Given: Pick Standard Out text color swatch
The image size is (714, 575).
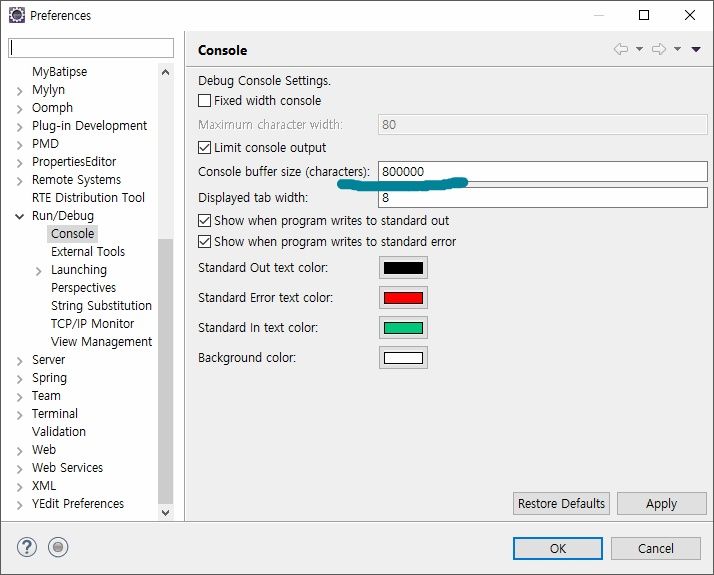Looking at the screenshot, I should tap(403, 268).
